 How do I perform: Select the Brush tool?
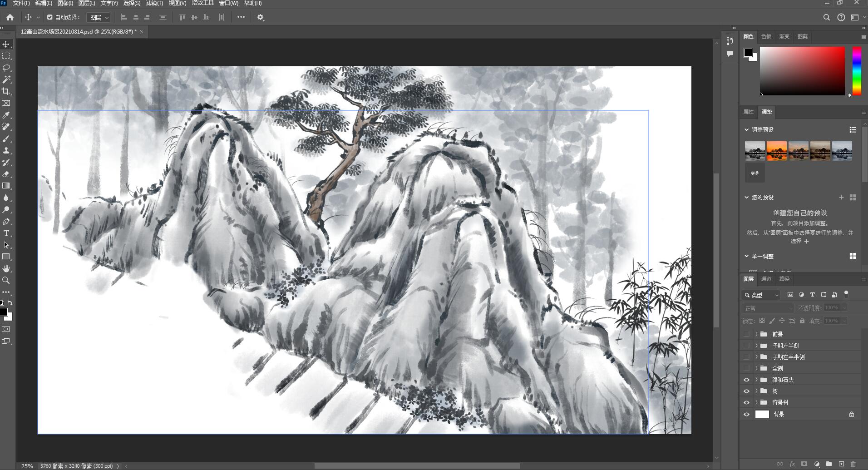[6, 139]
